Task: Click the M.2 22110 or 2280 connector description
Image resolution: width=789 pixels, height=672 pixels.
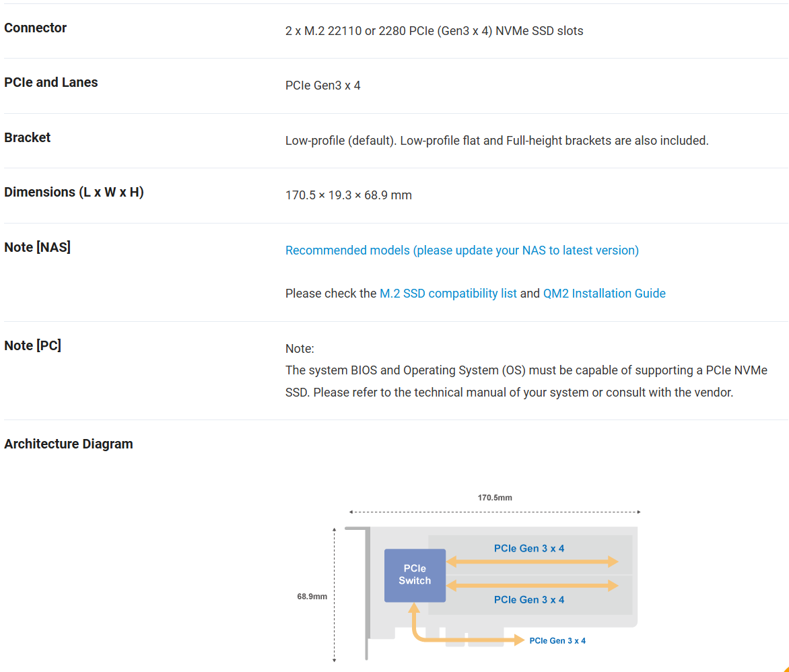Action: pyautogui.click(x=434, y=31)
